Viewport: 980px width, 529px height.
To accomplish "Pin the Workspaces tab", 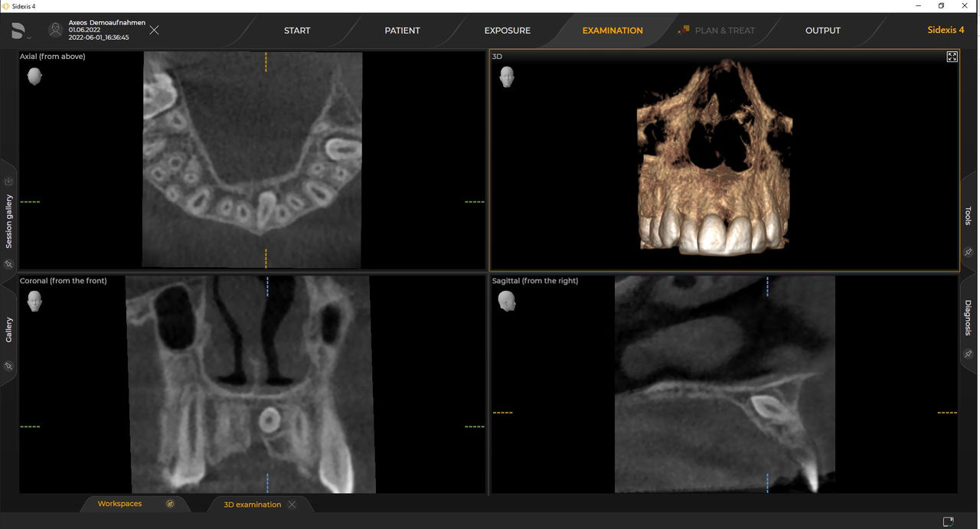I will [169, 504].
